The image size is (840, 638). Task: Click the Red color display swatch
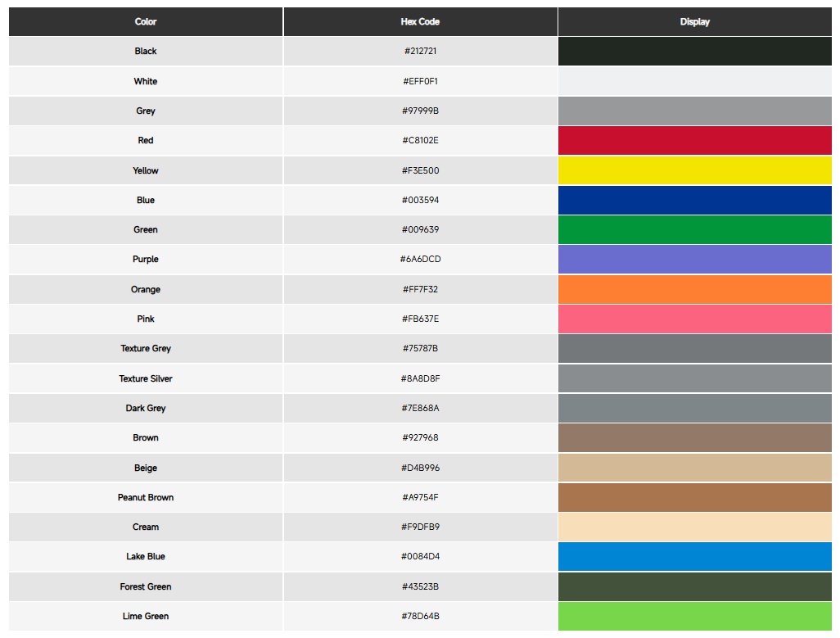pos(694,141)
